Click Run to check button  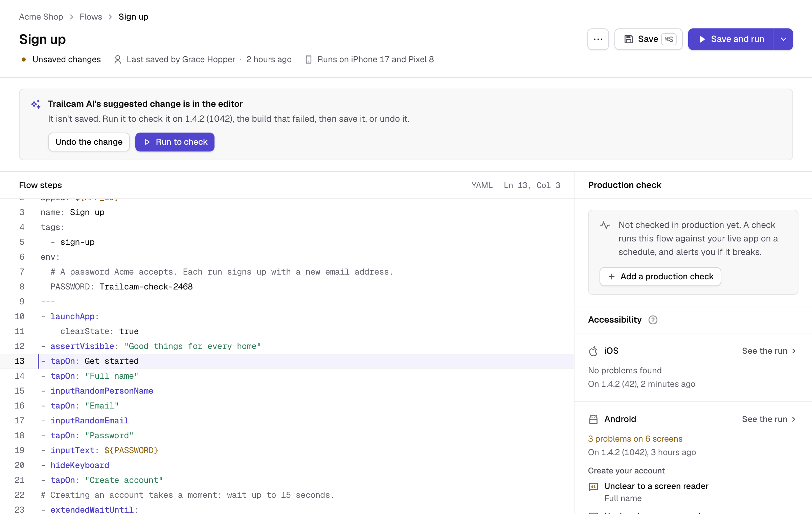click(x=175, y=142)
